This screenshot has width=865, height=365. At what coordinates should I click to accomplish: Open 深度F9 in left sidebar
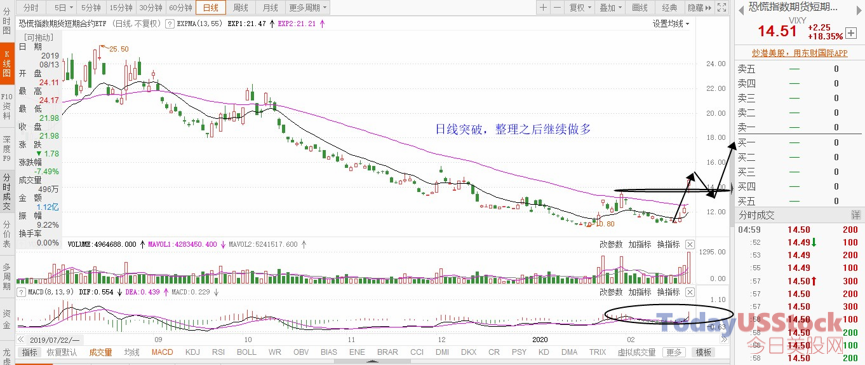(x=7, y=148)
